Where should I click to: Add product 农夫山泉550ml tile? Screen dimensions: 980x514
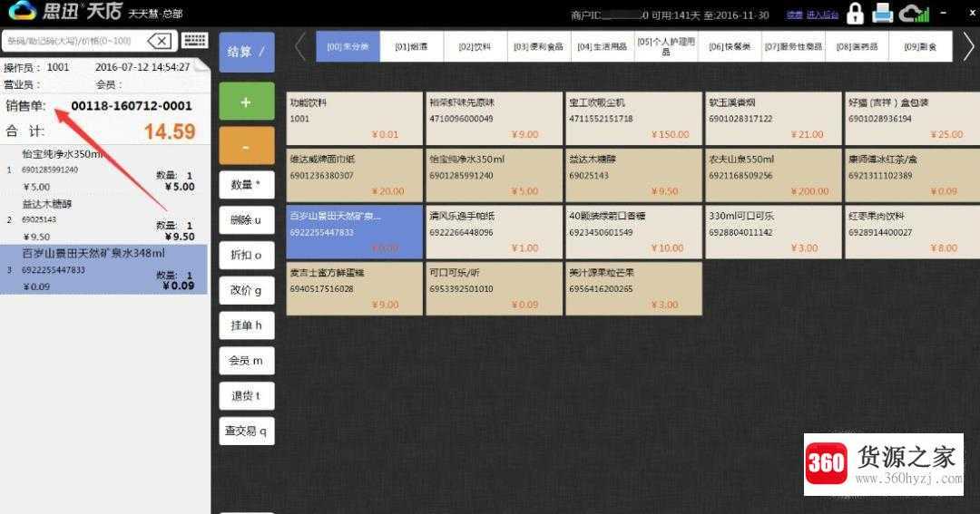[773, 176]
